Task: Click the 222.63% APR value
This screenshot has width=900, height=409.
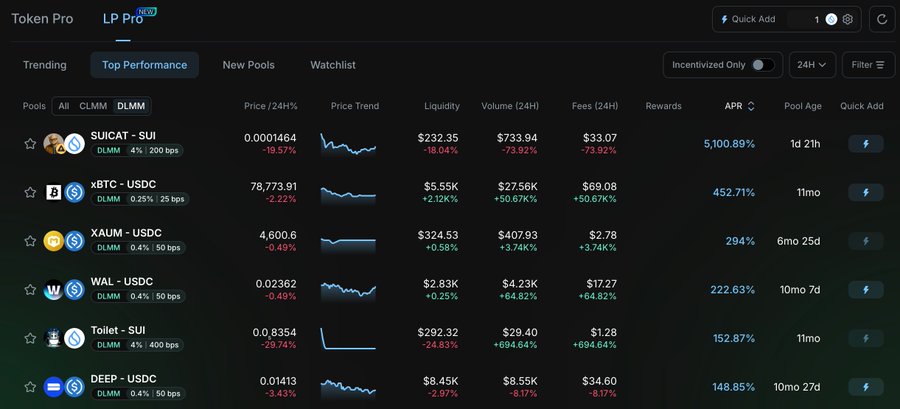Action: point(733,290)
